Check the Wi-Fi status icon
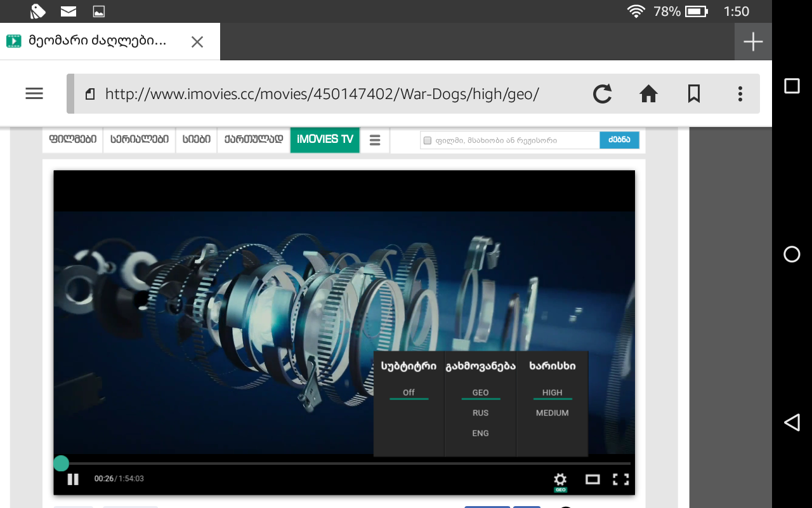 (x=636, y=11)
